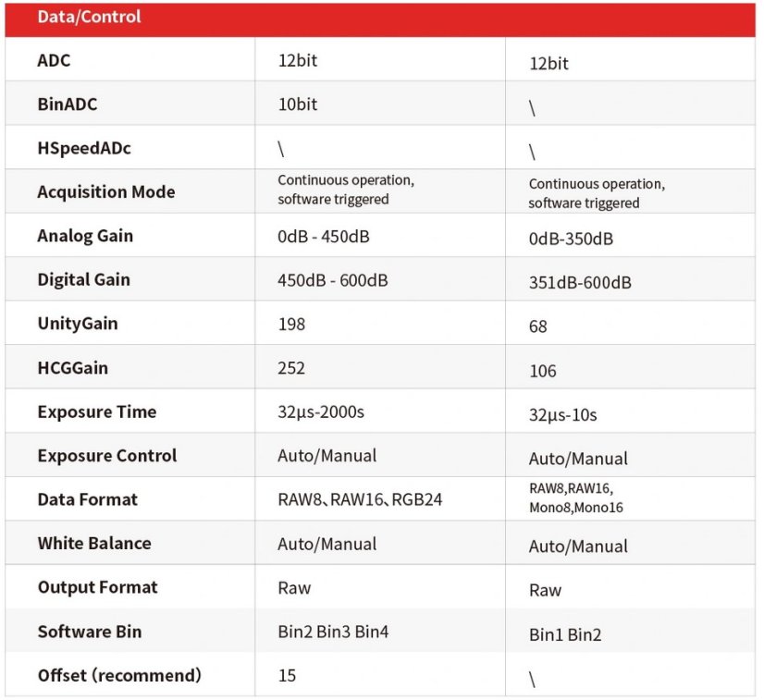Select the BinADC 10bit value

[298, 104]
